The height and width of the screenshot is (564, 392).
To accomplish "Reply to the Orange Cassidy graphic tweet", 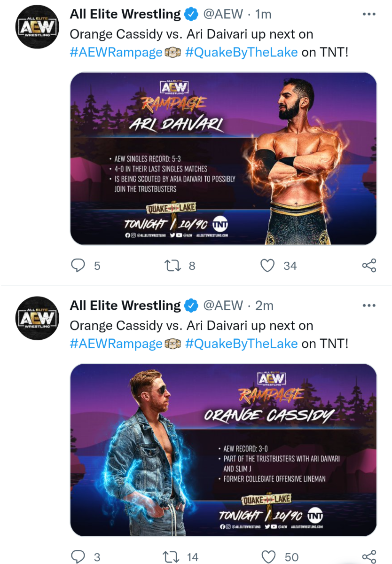I will (x=78, y=557).
